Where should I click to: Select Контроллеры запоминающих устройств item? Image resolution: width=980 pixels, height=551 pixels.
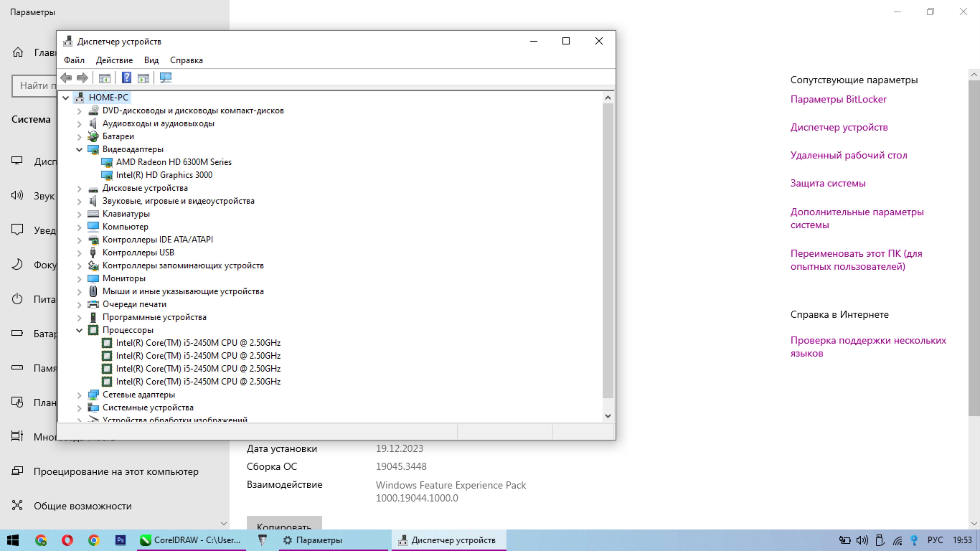[x=183, y=266]
